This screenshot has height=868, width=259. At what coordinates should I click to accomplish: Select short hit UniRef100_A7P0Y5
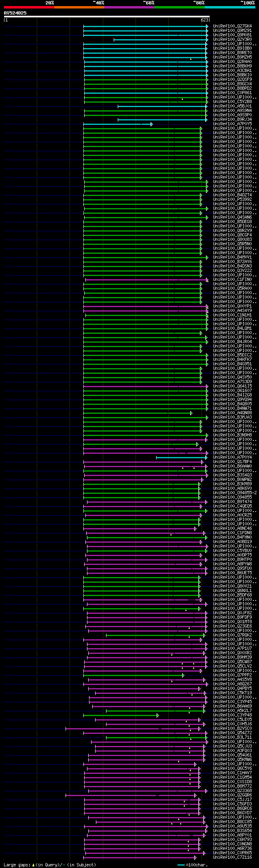(x=232, y=124)
